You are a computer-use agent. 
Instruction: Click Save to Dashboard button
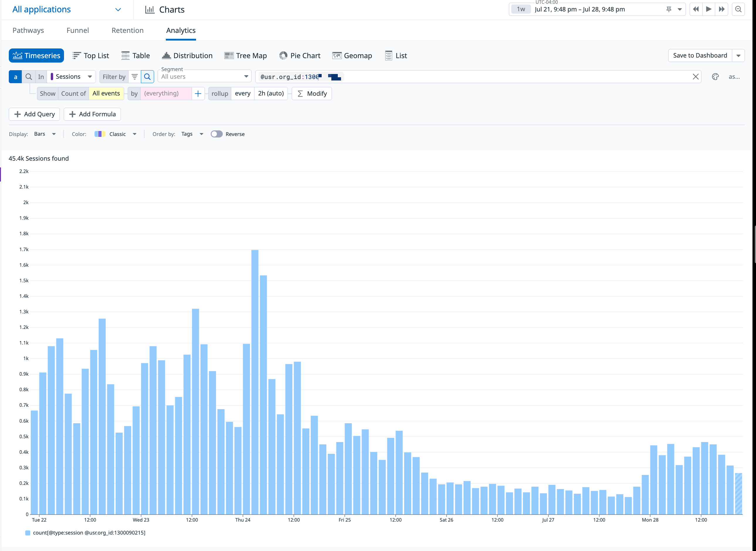click(700, 56)
